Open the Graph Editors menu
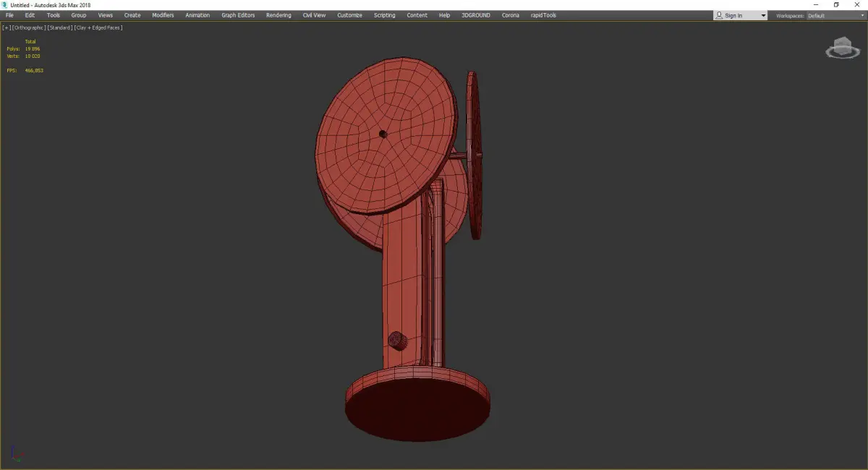This screenshot has height=470, width=868. pyautogui.click(x=238, y=15)
